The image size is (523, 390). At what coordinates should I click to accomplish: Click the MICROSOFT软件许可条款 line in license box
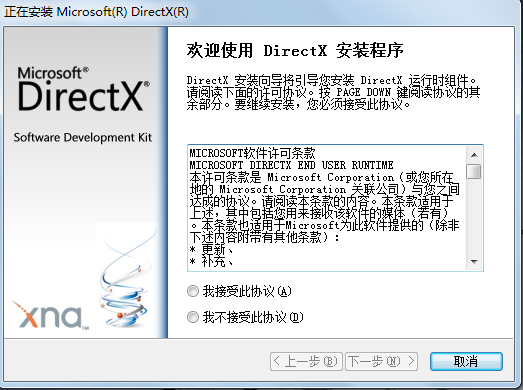[x=252, y=153]
